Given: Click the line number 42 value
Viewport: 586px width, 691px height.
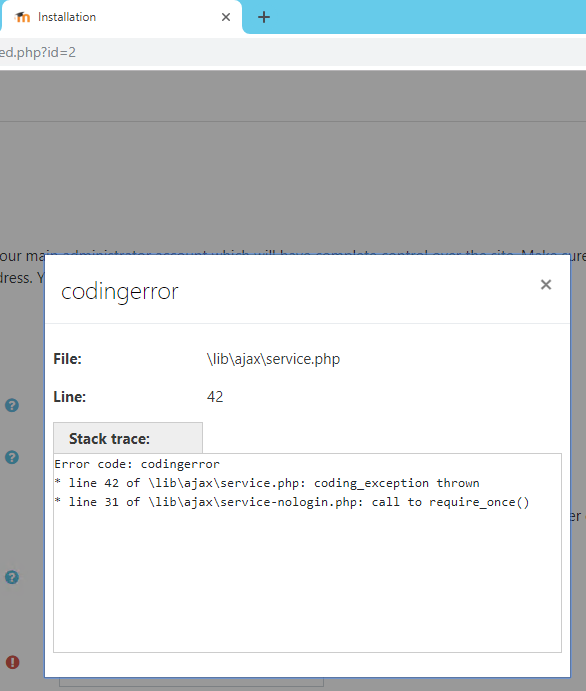Looking at the screenshot, I should click(x=215, y=397).
